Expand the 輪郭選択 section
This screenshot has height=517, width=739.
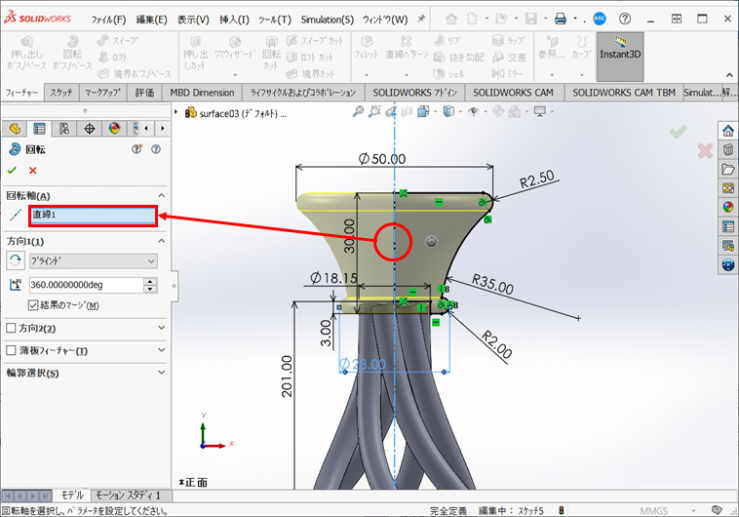pyautogui.click(x=162, y=373)
